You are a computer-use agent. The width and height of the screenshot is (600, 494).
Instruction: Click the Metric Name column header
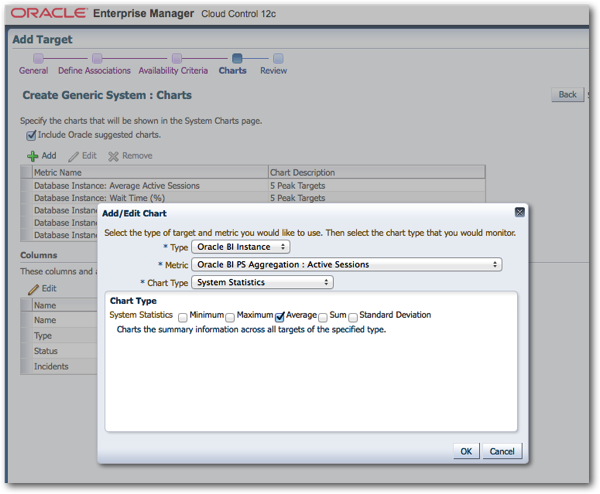tap(150, 173)
